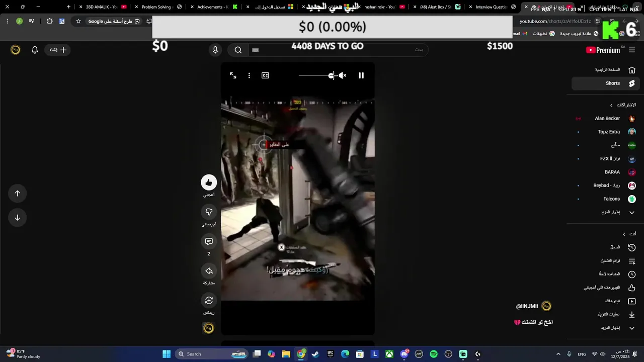Open new browser tab plus button
Screen dimensions: 644x362
[69, 7]
